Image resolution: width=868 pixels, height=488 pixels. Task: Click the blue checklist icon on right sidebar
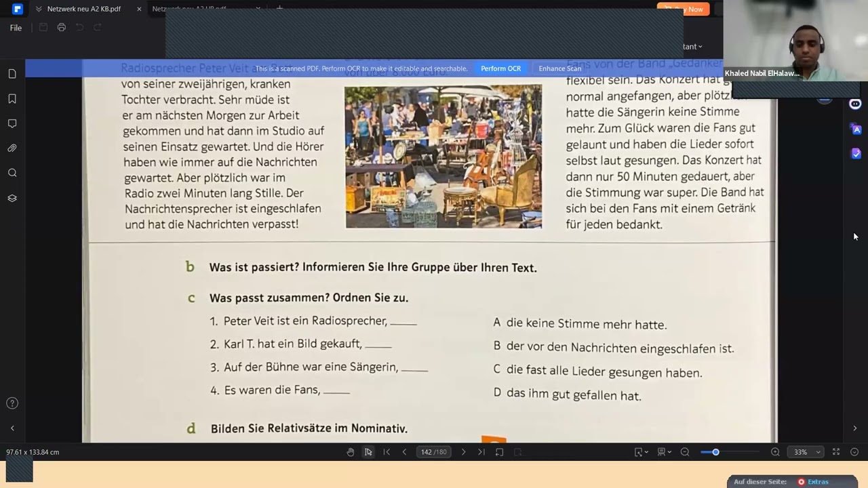pyautogui.click(x=856, y=154)
